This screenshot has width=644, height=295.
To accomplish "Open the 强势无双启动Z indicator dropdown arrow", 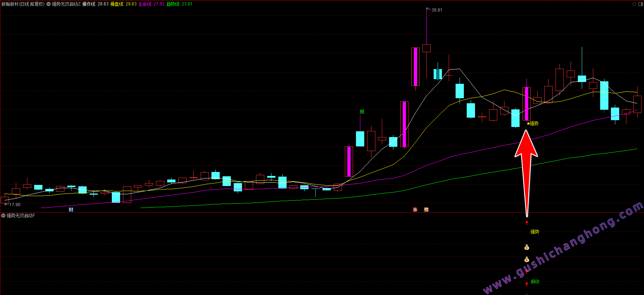I will (x=49, y=4).
